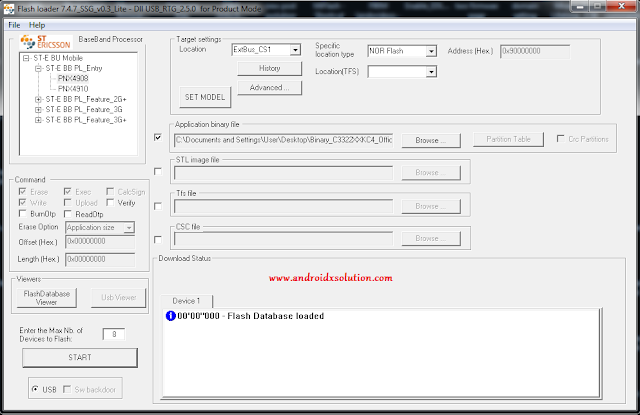The height and width of the screenshot is (415, 640).
Task: Collapse the ST-E BB PL_Entry node
Action: 38,68
